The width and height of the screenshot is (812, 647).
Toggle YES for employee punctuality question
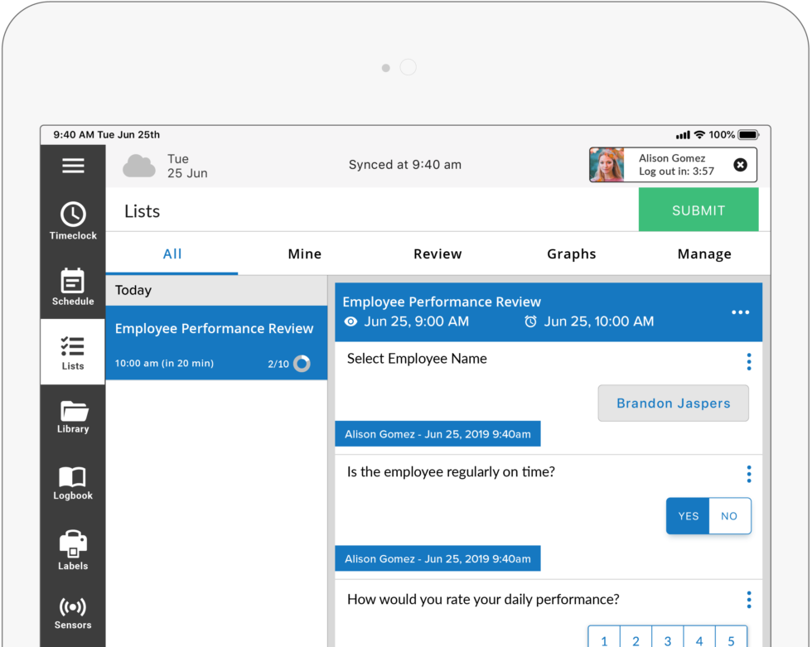[688, 515]
